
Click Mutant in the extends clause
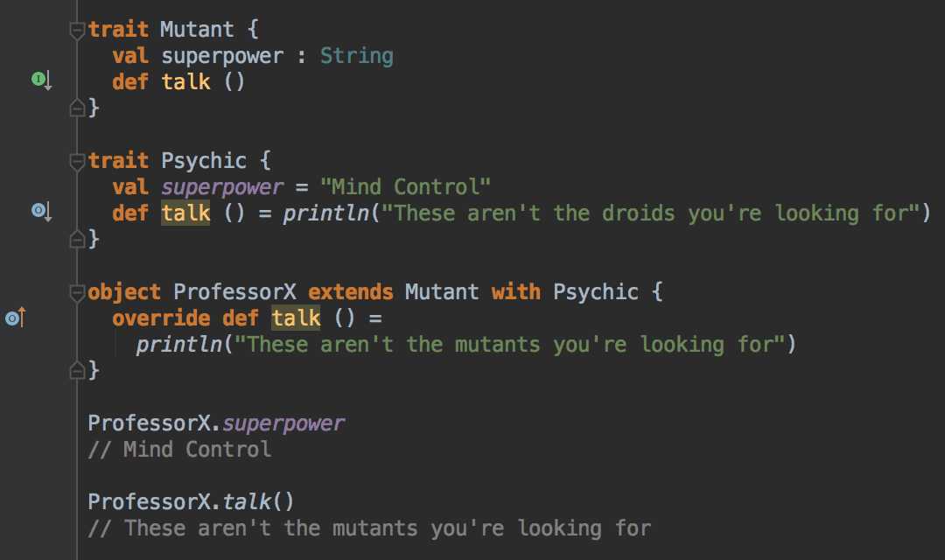pyautogui.click(x=441, y=292)
